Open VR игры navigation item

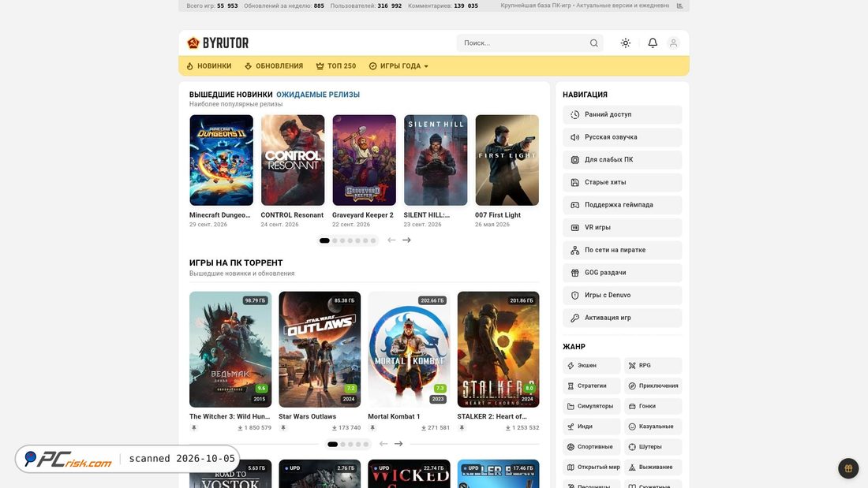pyautogui.click(x=623, y=227)
